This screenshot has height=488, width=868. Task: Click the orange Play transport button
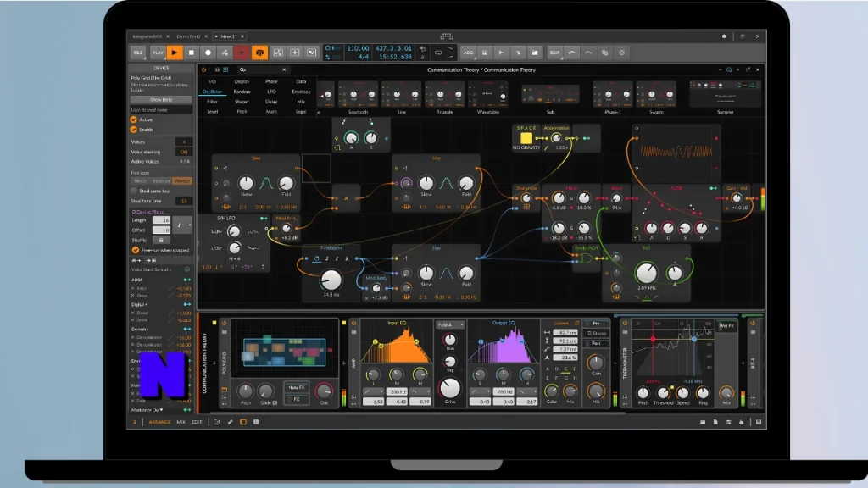click(175, 53)
